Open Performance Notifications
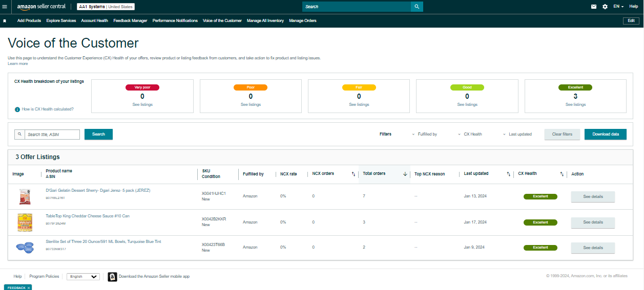 (175, 21)
